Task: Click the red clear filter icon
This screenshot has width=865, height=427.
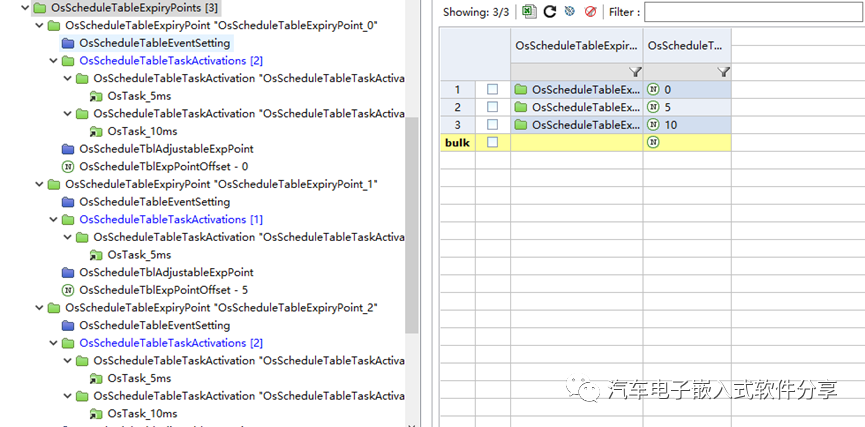Action: [x=590, y=12]
